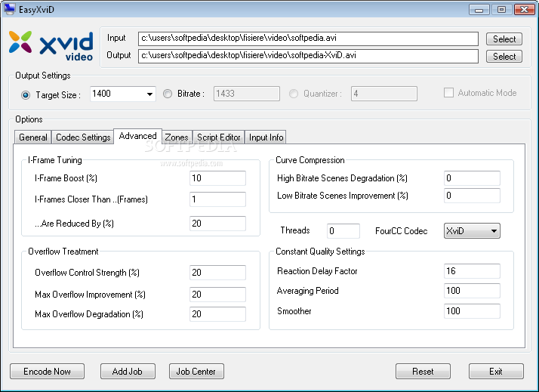Switch to the Input Info tab
The height and width of the screenshot is (392, 539).
tap(266, 137)
